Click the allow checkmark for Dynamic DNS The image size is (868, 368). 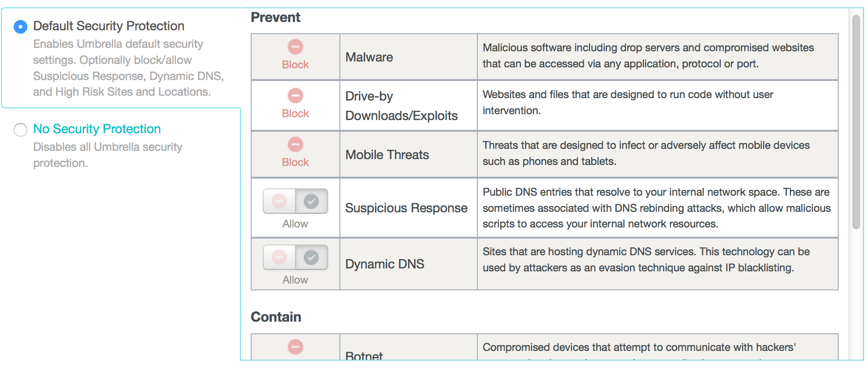tap(311, 257)
